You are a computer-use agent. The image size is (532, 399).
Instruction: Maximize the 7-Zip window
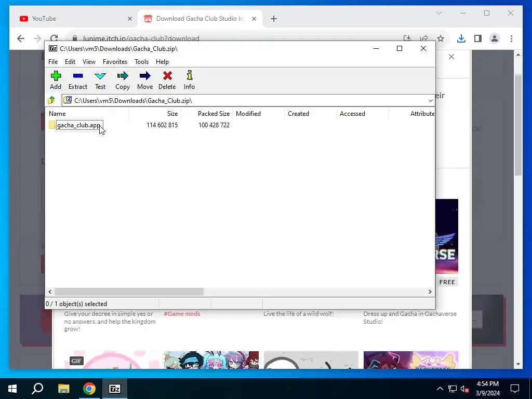click(400, 48)
